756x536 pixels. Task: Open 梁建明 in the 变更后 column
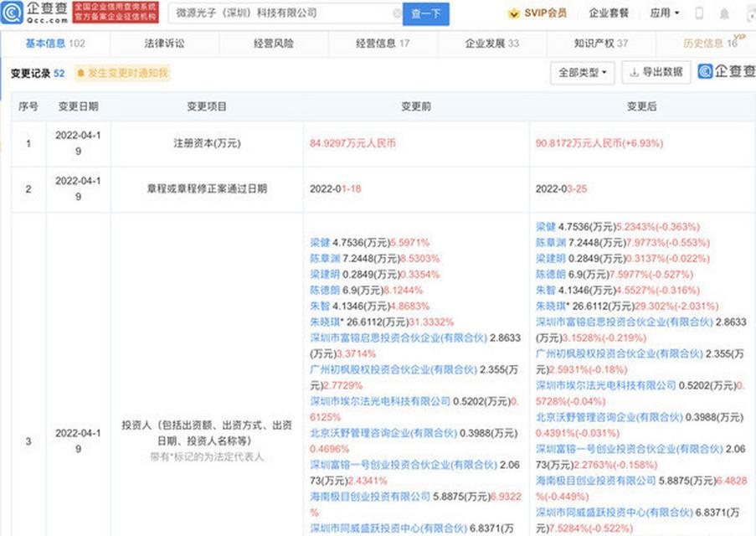[x=551, y=259]
